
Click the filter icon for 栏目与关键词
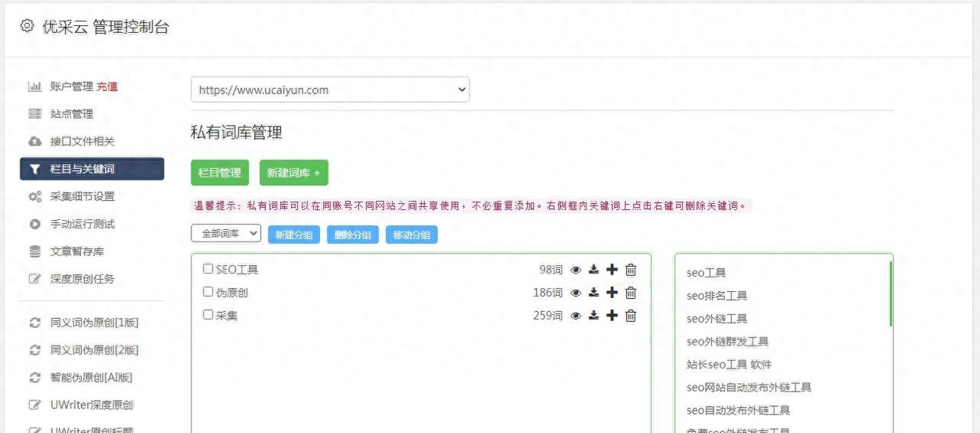point(34,169)
